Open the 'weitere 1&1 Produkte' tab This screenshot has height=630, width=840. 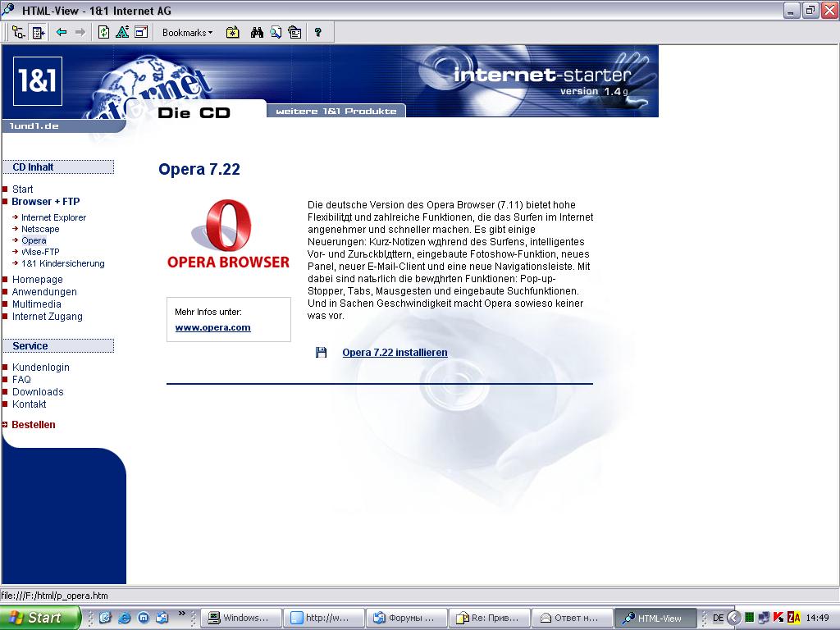point(336,111)
